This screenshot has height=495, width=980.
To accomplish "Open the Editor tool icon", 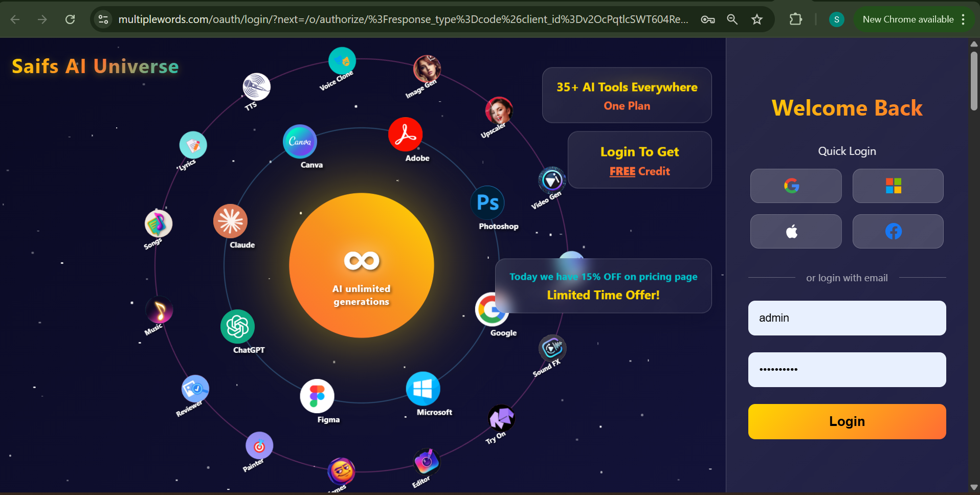I will coord(427,462).
